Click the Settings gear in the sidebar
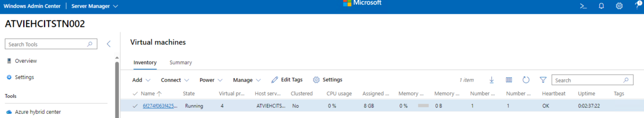The width and height of the screenshot is (644, 118). click(x=9, y=77)
